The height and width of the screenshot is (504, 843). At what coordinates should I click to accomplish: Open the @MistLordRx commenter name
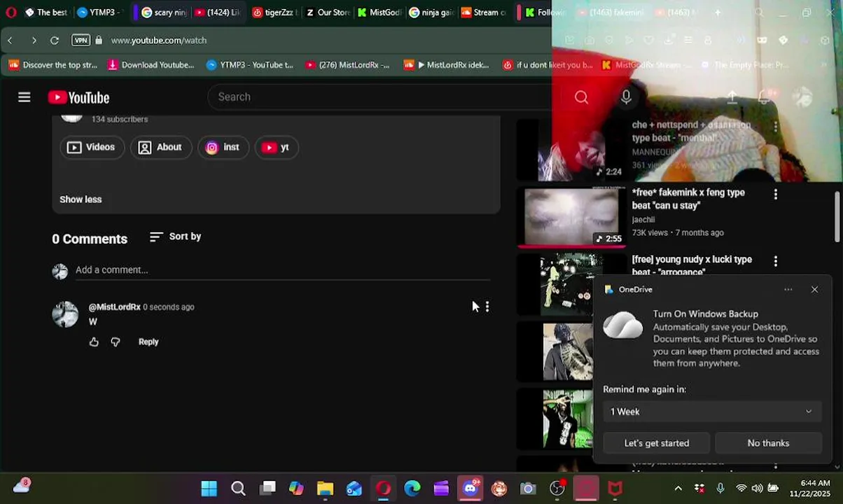[x=114, y=307]
